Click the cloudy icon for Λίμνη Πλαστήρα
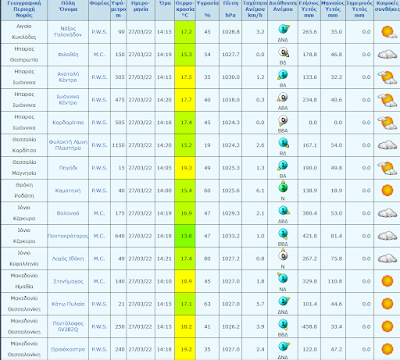Viewport: 400px width, 360px height. [x=387, y=145]
